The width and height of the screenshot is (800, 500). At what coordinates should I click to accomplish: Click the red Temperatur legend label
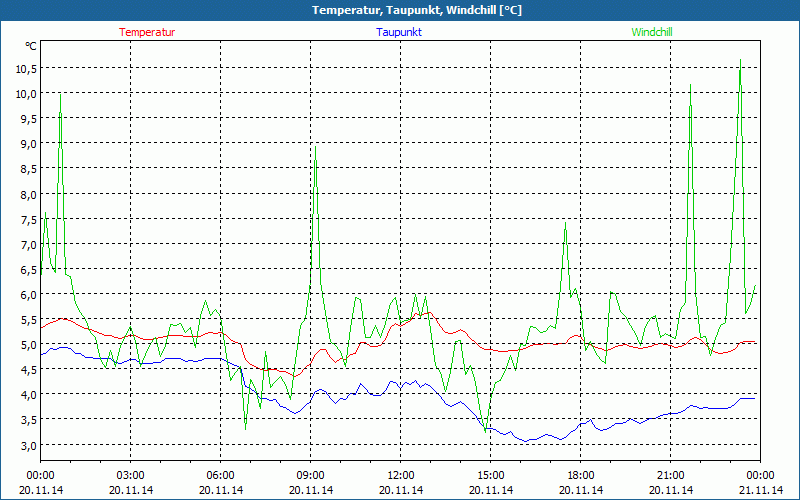147,32
